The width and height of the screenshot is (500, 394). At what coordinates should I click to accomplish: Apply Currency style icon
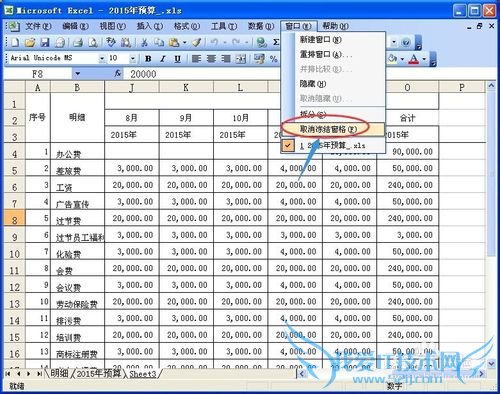coord(259,59)
